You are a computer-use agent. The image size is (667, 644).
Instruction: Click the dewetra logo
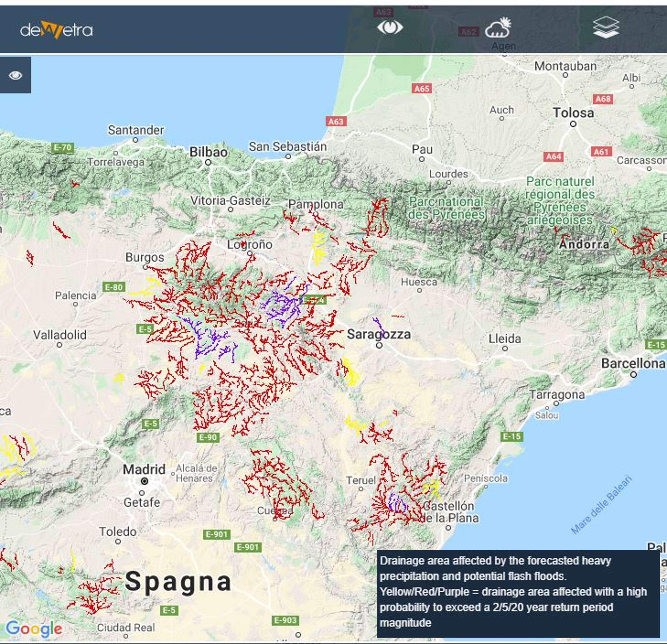(x=56, y=30)
